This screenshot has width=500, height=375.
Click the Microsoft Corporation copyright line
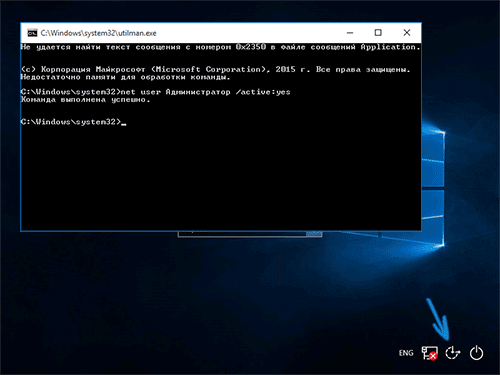(215, 70)
